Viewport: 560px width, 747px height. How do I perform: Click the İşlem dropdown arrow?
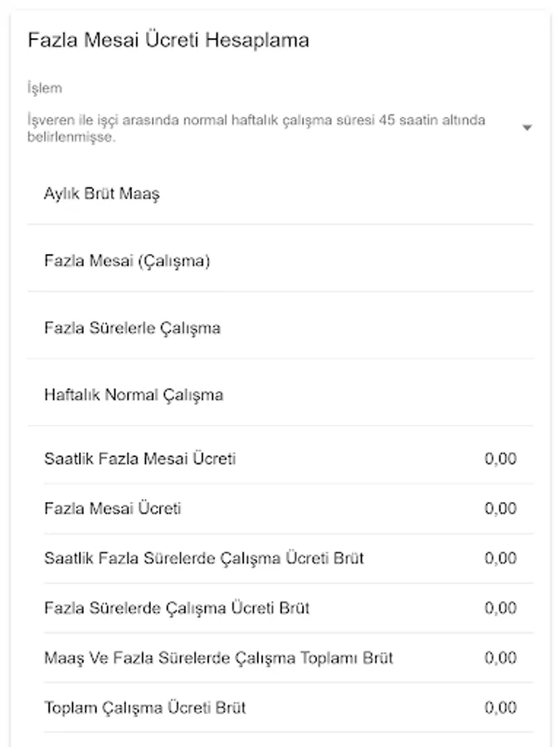pos(527,128)
